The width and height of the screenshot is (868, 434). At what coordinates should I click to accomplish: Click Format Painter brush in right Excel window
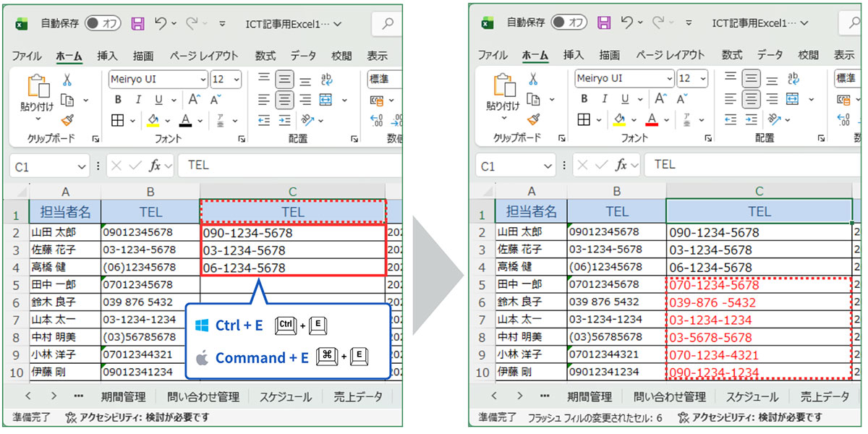[x=533, y=119]
